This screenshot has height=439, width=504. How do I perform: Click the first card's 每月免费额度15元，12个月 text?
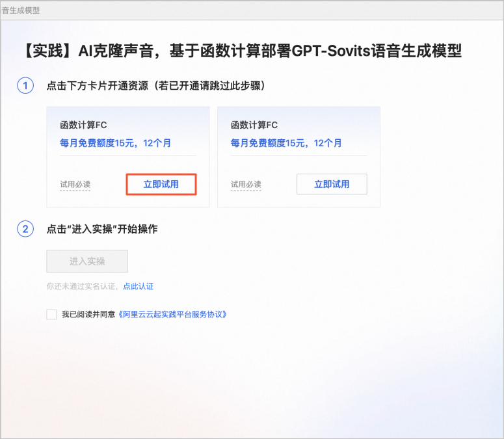115,143
